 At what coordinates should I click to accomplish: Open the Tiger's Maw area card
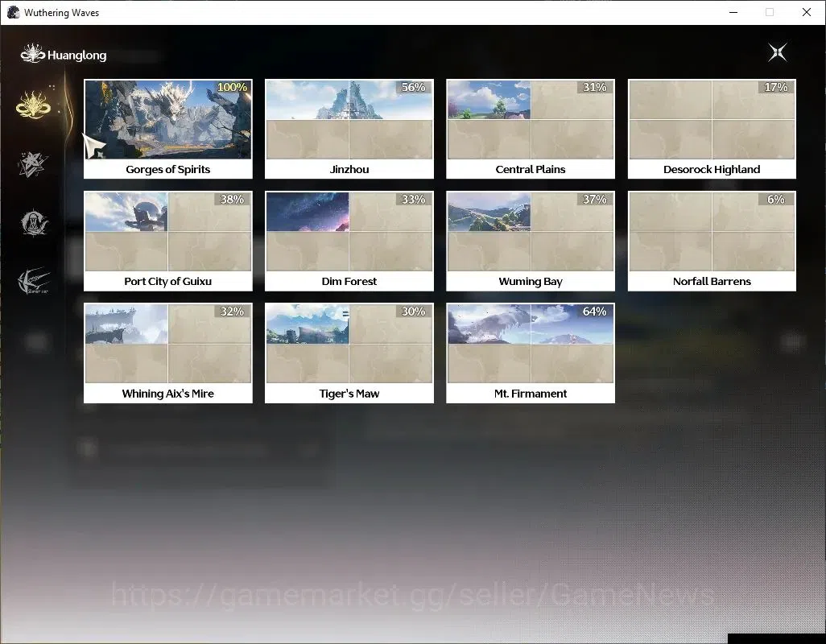[349, 353]
